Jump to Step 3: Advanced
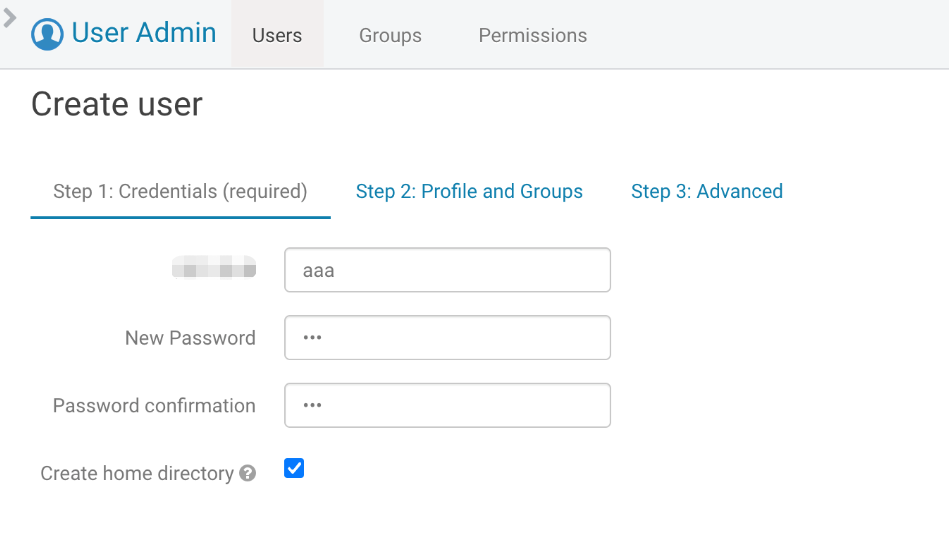The image size is (949, 543). [x=706, y=191]
